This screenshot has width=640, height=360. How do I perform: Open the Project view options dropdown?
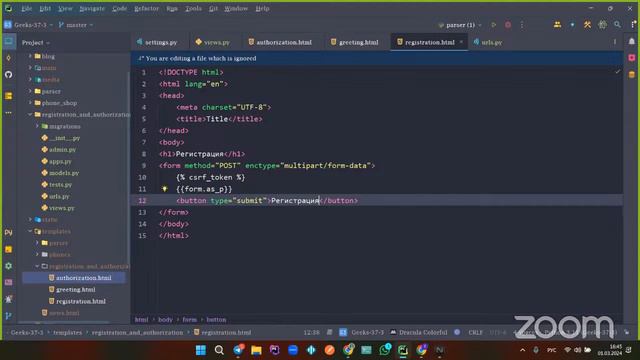click(x=36, y=42)
